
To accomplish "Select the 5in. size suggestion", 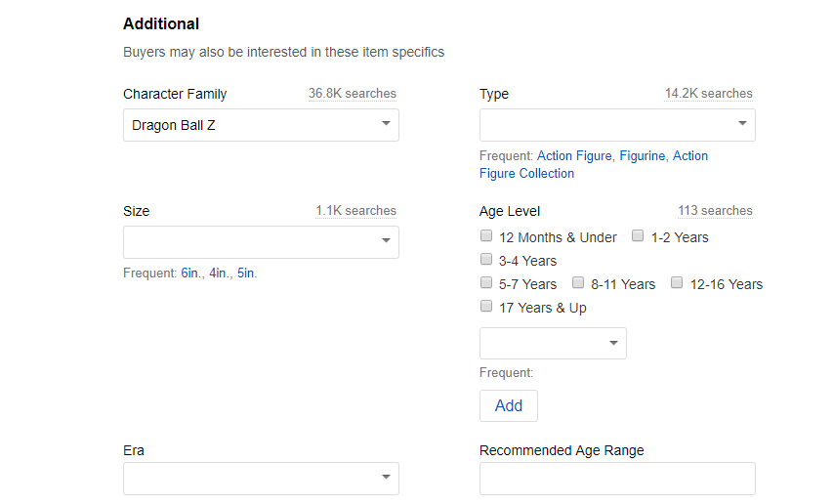I will point(246,273).
